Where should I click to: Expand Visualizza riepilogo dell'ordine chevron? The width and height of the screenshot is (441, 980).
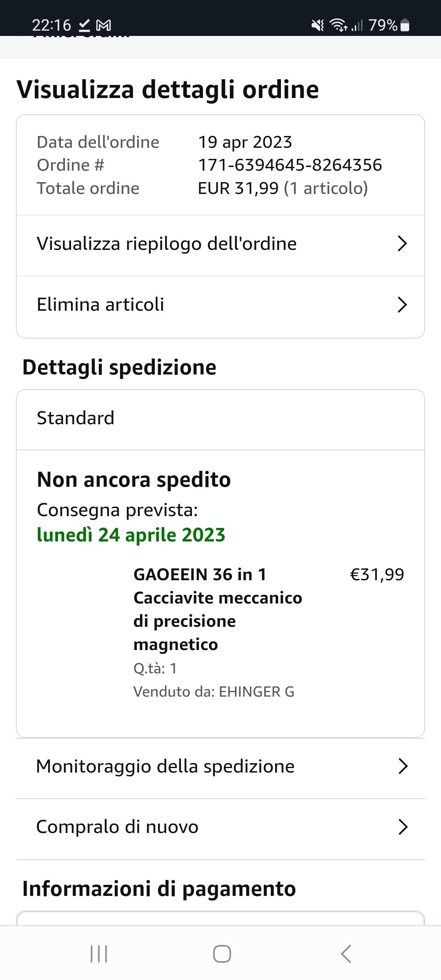click(402, 244)
